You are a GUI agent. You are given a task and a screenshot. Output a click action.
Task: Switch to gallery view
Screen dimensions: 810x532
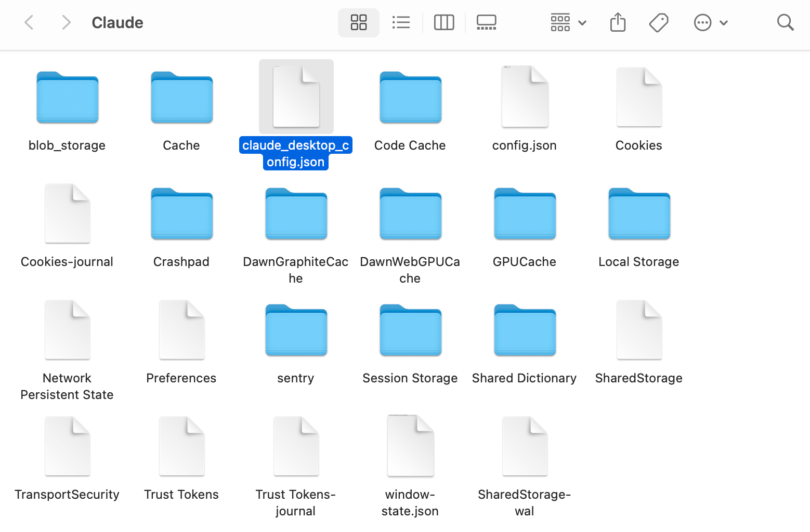(x=487, y=22)
